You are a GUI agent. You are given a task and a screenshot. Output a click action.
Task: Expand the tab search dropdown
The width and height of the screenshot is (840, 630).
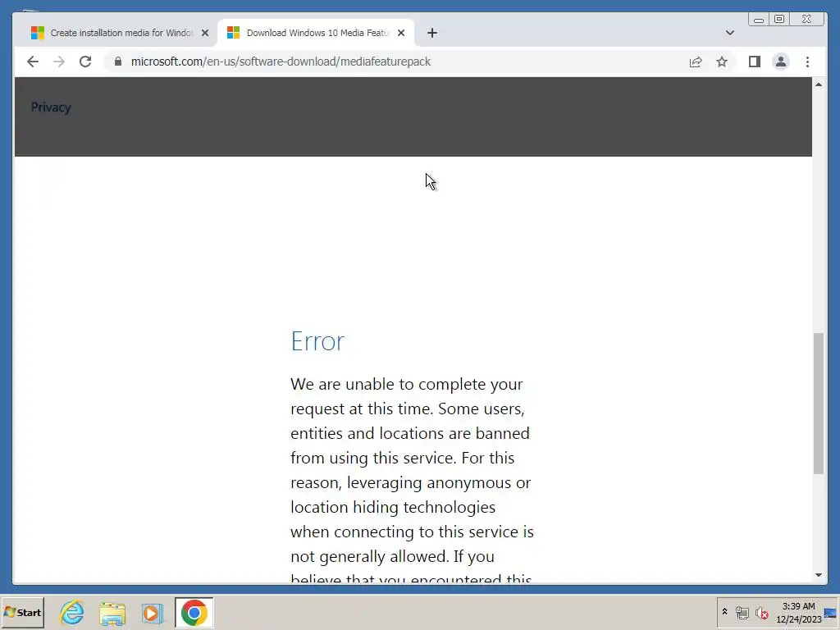729,33
